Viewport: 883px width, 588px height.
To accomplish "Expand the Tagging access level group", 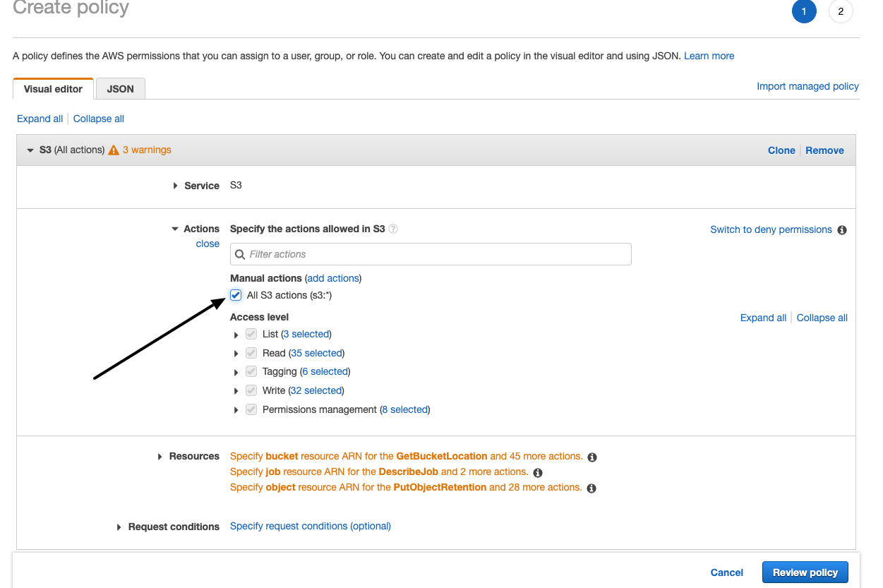I will pyautogui.click(x=236, y=372).
